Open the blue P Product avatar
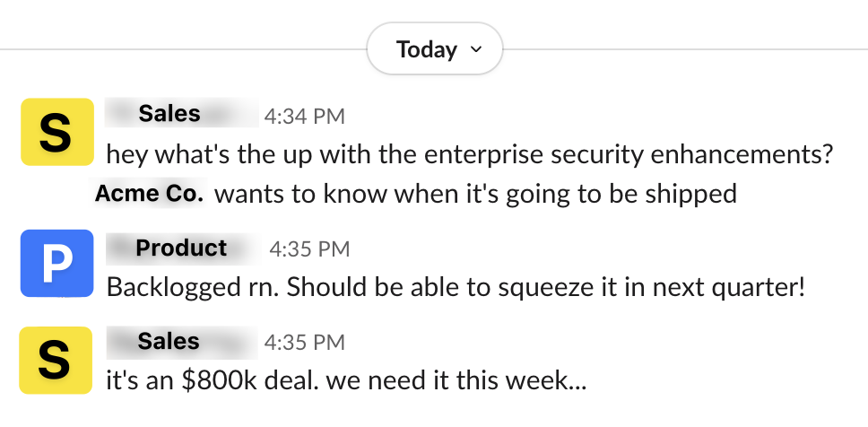 click(x=56, y=263)
